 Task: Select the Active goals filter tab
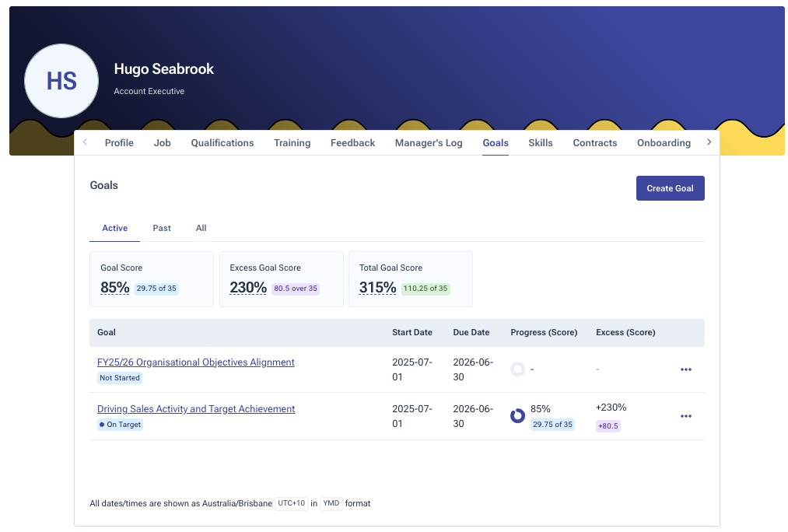115,228
